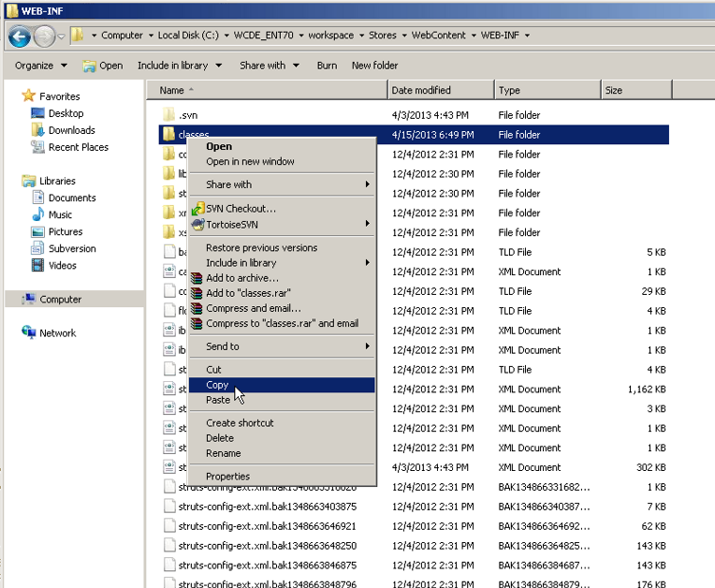715x588 pixels.
Task: Expand the Share with toolbar dropdown
Action: [269, 66]
